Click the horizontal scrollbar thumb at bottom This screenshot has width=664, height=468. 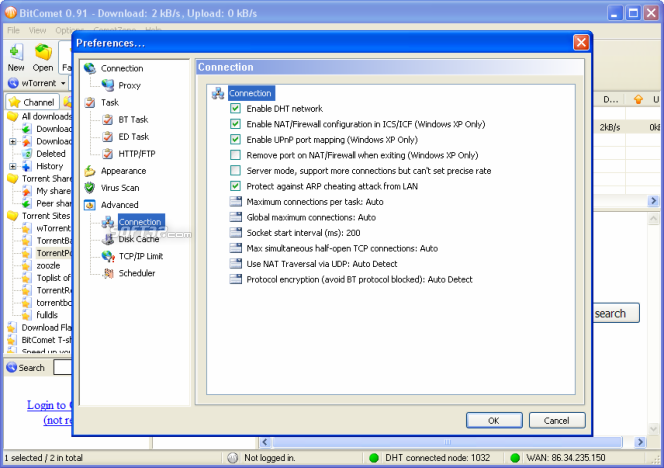(447, 442)
